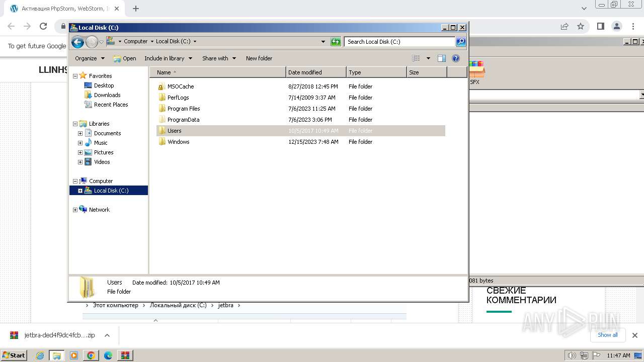Image resolution: width=644 pixels, height=362 pixels.
Task: Expand the Network tree node
Action: (x=75, y=210)
